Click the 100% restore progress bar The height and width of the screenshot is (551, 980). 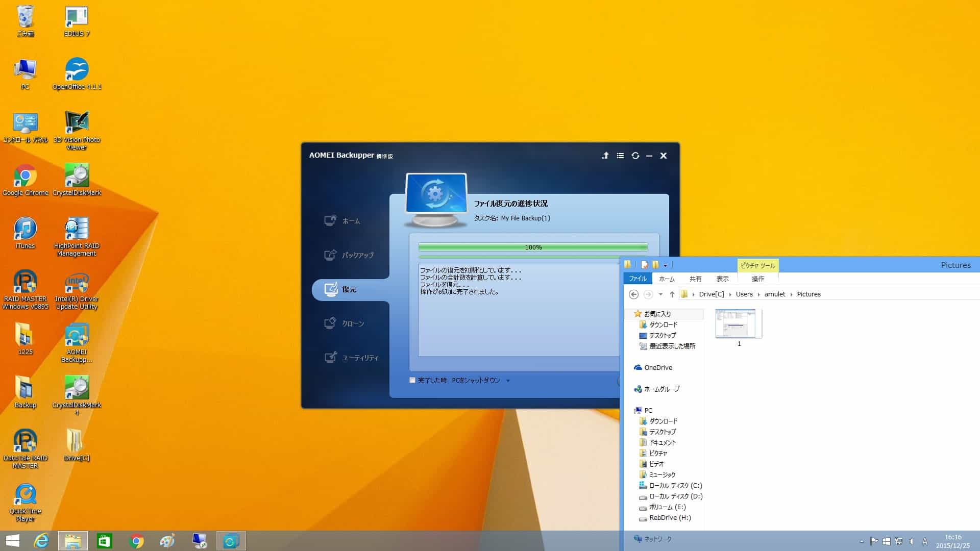pyautogui.click(x=533, y=247)
